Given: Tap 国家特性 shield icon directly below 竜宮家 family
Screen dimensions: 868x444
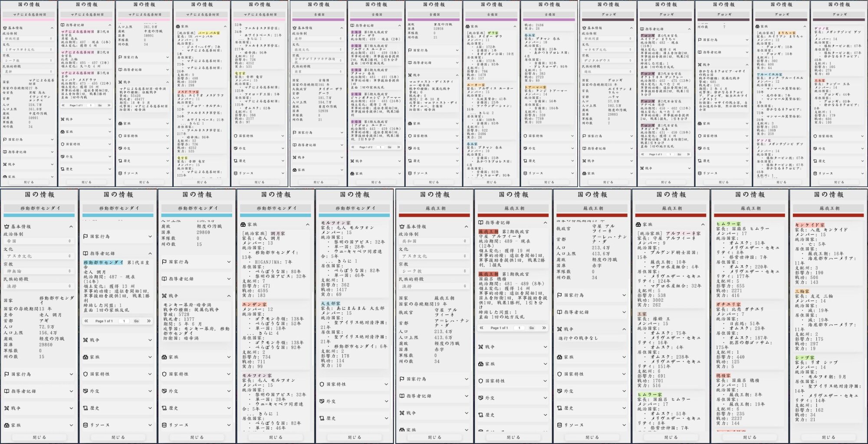Looking at the screenshot, I should coord(236,136).
